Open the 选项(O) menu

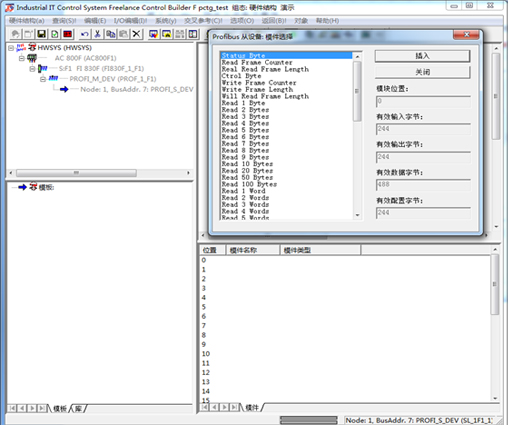coord(242,21)
